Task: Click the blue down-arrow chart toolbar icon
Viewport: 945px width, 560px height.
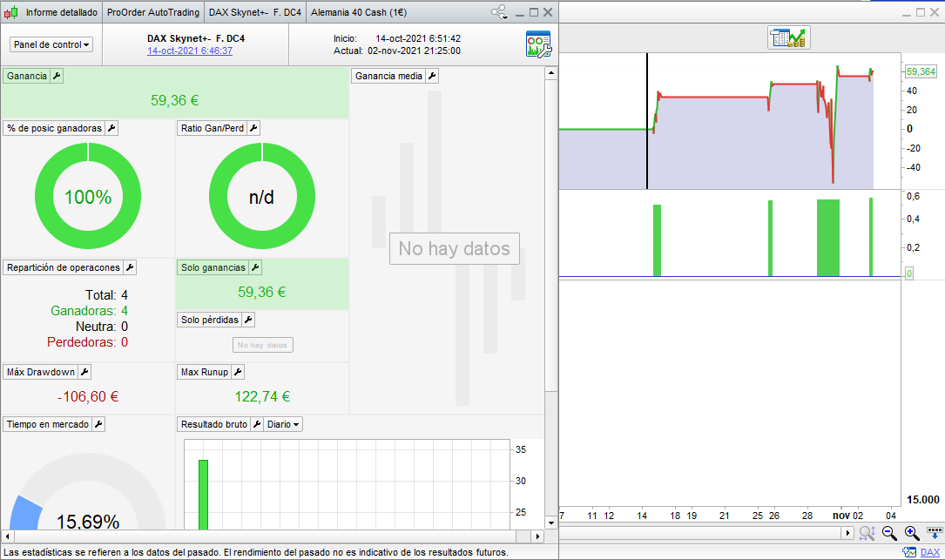Action: point(935,533)
